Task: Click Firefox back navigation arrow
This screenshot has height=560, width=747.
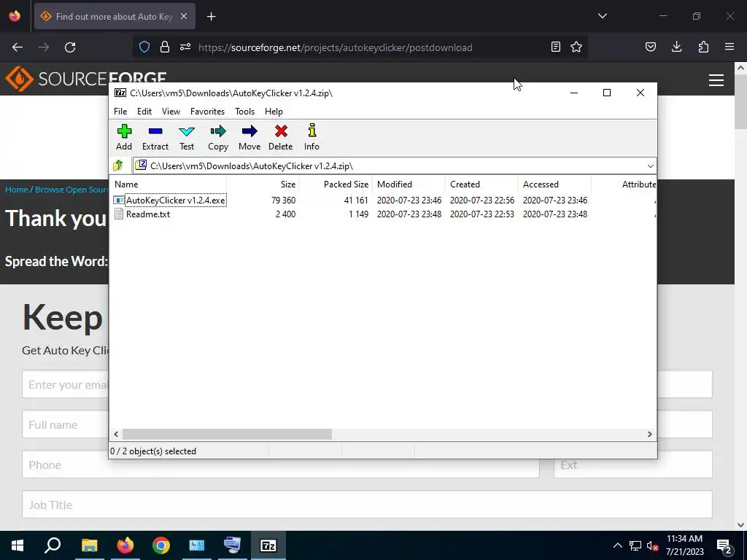Action: pos(18,47)
